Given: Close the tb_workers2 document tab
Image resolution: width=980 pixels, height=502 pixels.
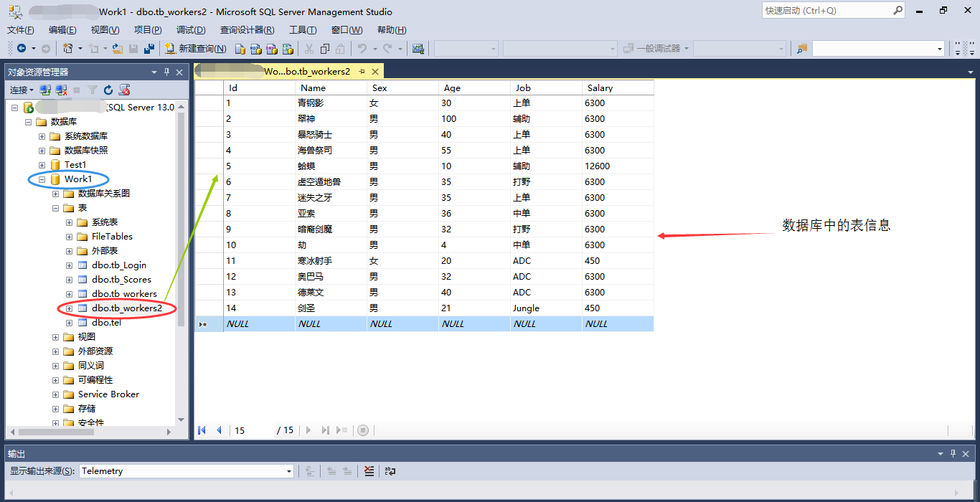Looking at the screenshot, I should click(x=375, y=71).
